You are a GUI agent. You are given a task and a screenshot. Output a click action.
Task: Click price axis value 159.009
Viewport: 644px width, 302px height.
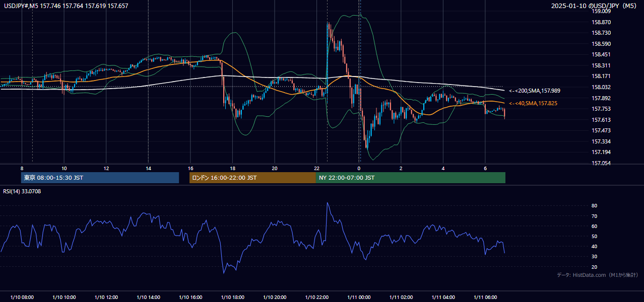coord(601,12)
